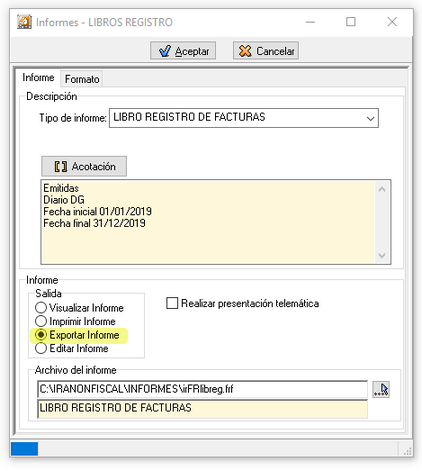Select the Exportar Informe radio option
Screen dimensions: 422x471
(77, 335)
